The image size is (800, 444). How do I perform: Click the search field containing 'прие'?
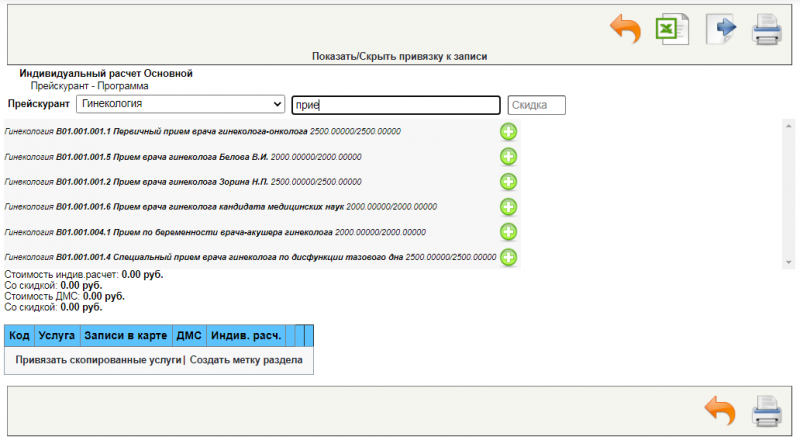tap(395, 105)
